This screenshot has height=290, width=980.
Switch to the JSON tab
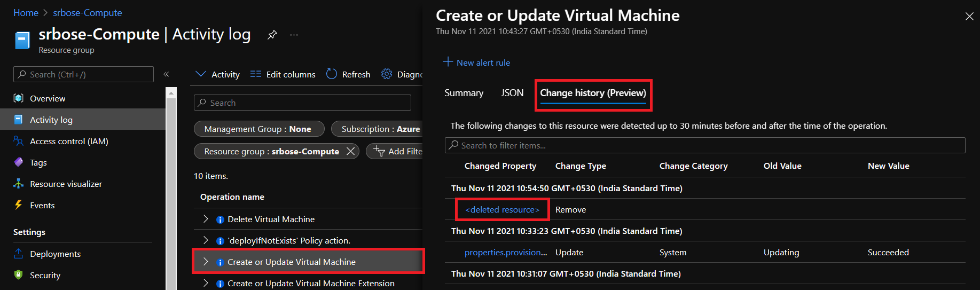click(x=512, y=93)
